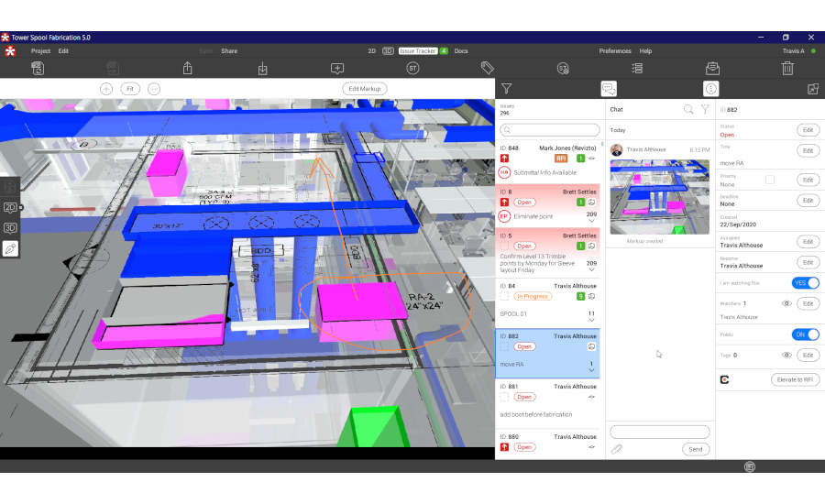Viewport: 825px width, 504px height.
Task: Click the zoom in plus icon
Action: point(106,89)
